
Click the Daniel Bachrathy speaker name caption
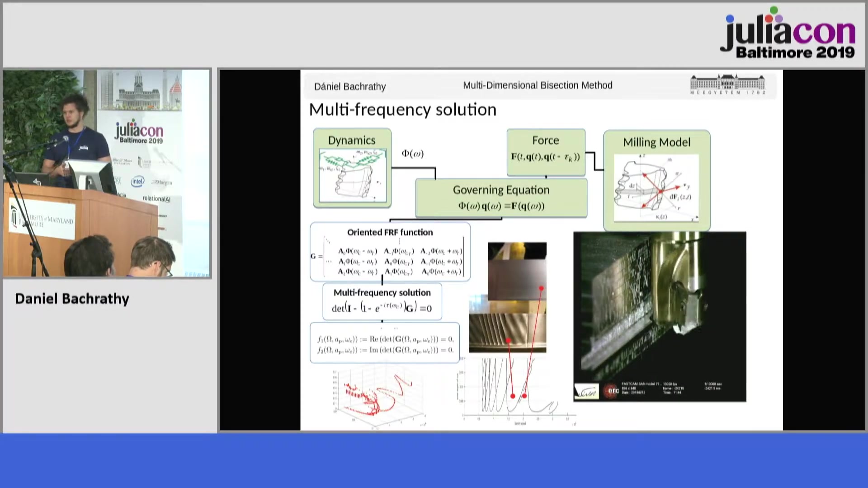pyautogui.click(x=72, y=299)
